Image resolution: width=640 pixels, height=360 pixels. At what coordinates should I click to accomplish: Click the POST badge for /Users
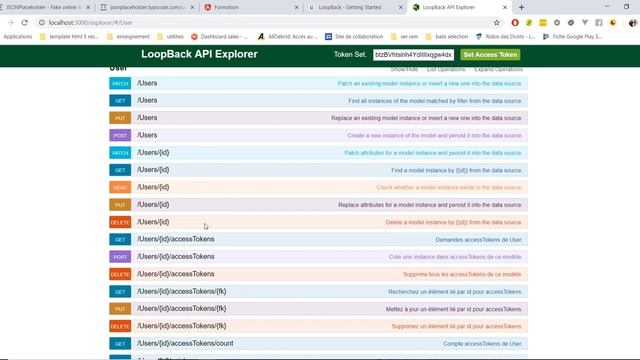click(120, 136)
